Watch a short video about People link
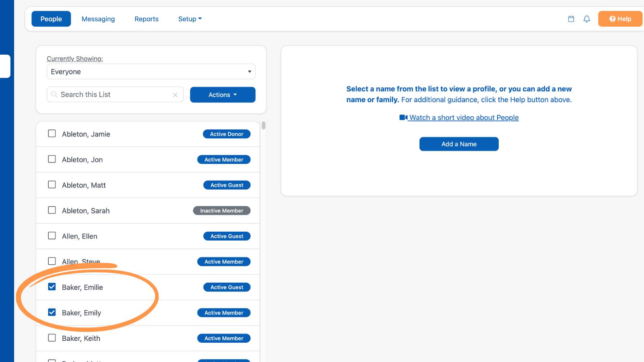This screenshot has height=362, width=644. [464, 117]
